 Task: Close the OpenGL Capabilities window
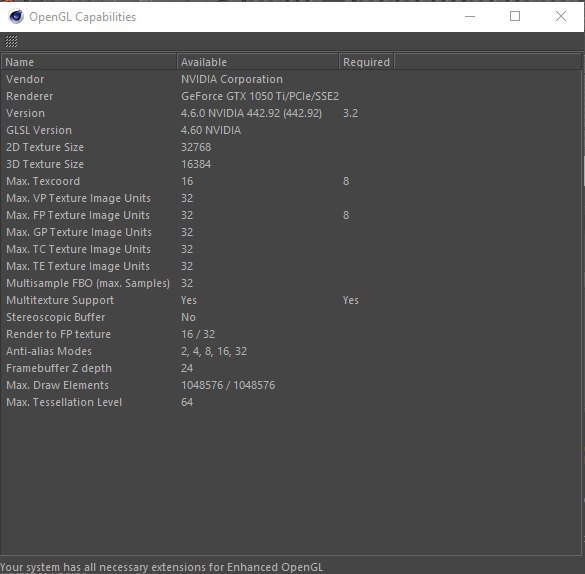(560, 16)
